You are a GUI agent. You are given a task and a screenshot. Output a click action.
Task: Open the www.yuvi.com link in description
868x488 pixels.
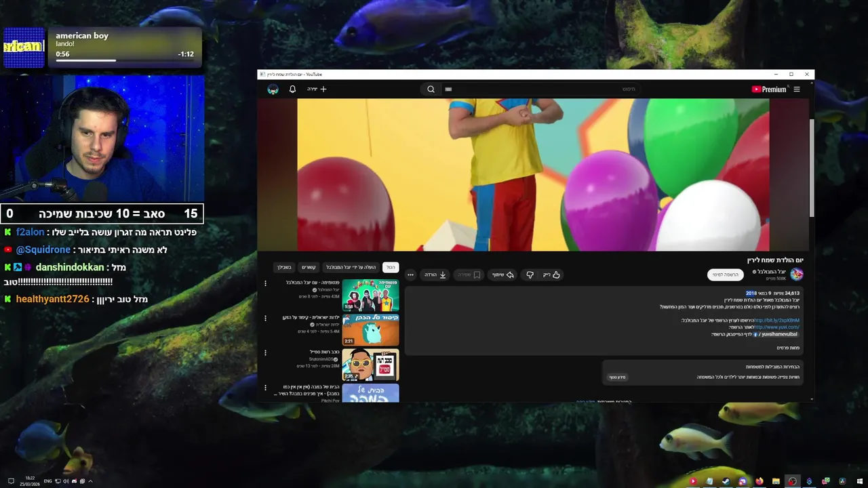coord(776,327)
